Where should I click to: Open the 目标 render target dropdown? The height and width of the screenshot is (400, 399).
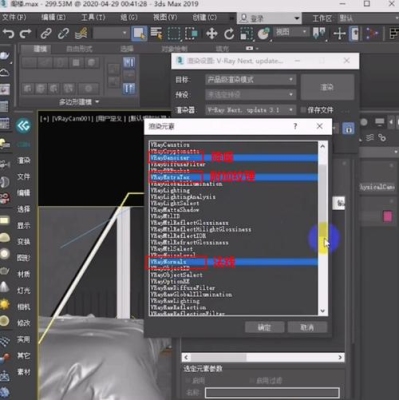250,80
